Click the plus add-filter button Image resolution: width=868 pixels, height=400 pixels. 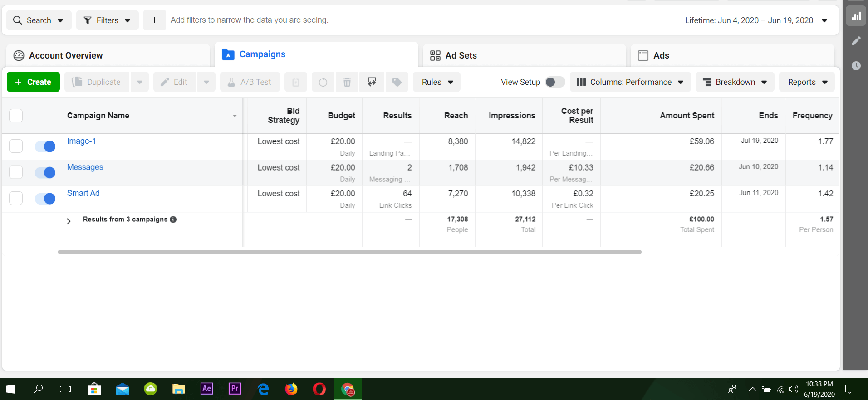155,20
